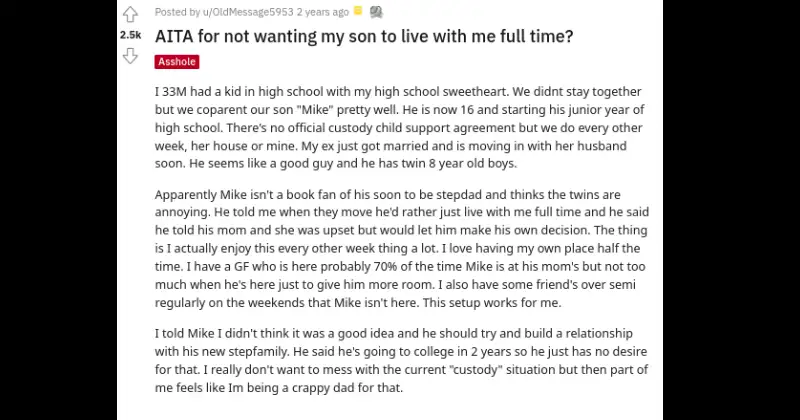Click the paragraph starting 'I told Mike'

(400, 360)
